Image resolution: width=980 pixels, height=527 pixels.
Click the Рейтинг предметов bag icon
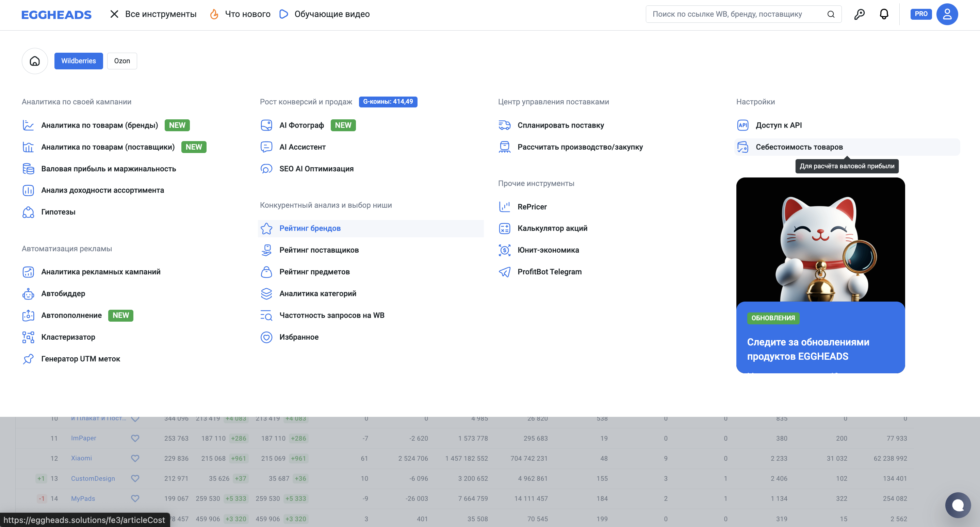click(266, 272)
